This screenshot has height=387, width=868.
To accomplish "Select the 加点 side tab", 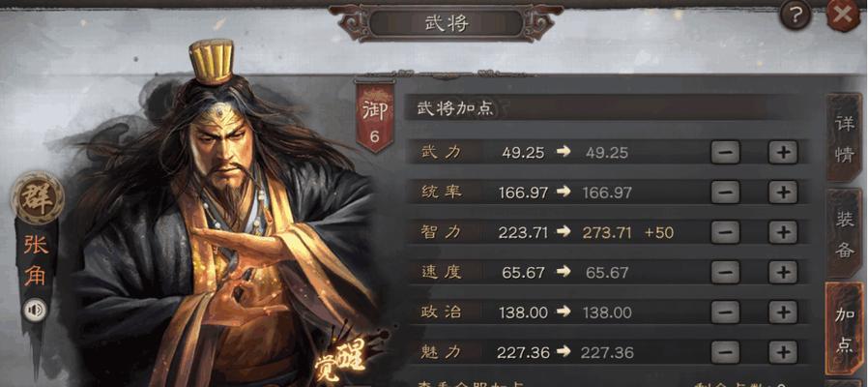I will point(844,328).
